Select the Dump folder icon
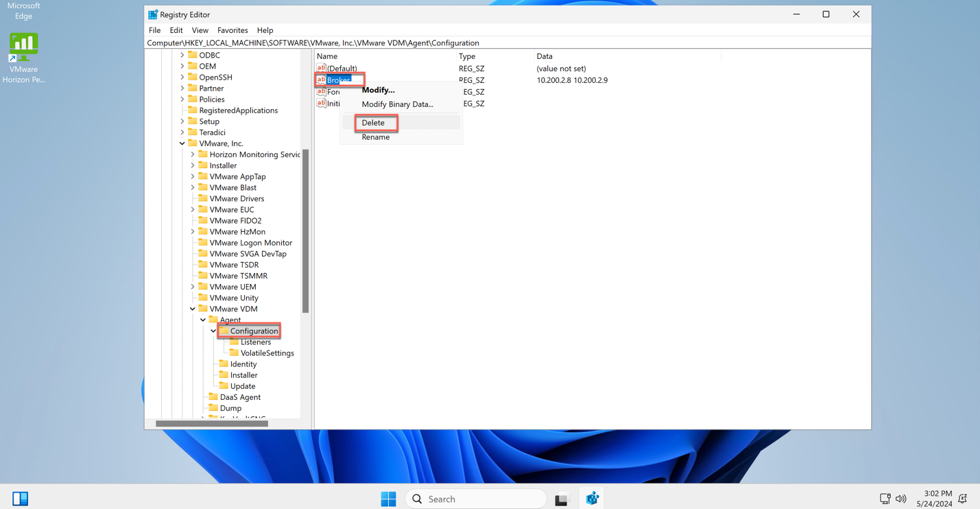This screenshot has width=980, height=509. click(x=213, y=407)
